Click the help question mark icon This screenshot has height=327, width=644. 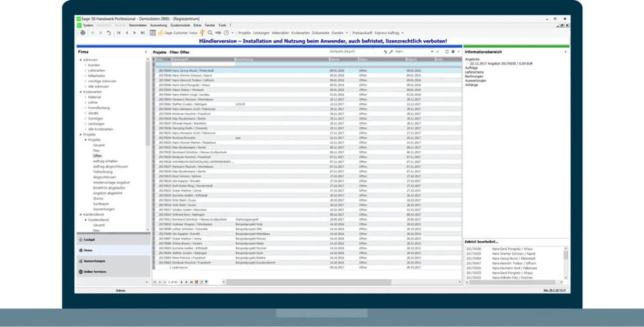coord(226,33)
